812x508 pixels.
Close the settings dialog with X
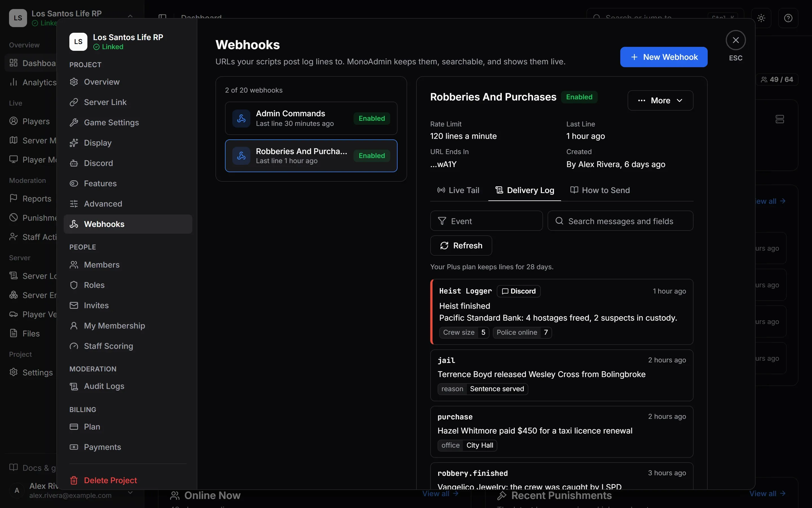point(736,40)
